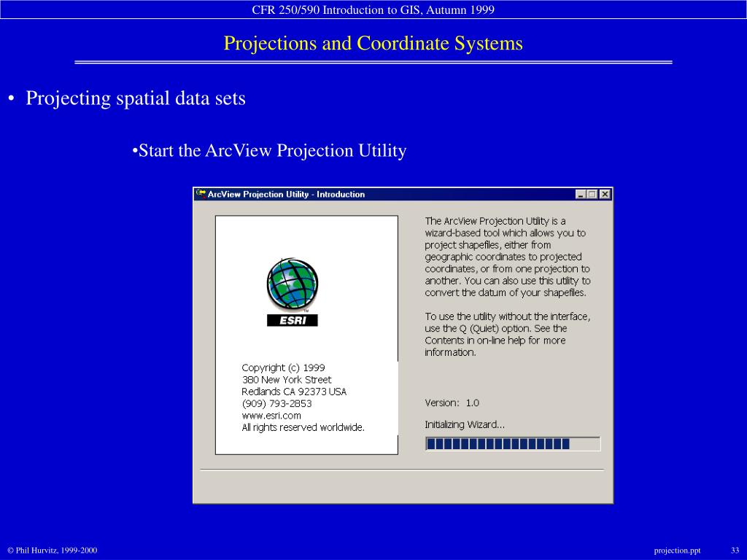Image resolution: width=747 pixels, height=560 pixels.
Task: Click the phone number (909) 793-2853
Action: pyautogui.click(x=276, y=403)
